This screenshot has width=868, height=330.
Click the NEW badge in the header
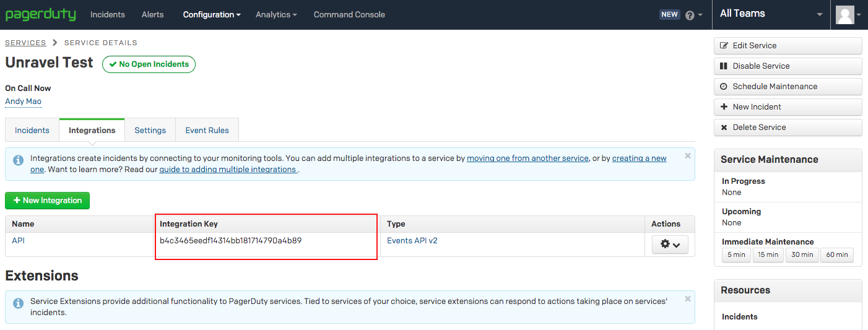pos(670,14)
